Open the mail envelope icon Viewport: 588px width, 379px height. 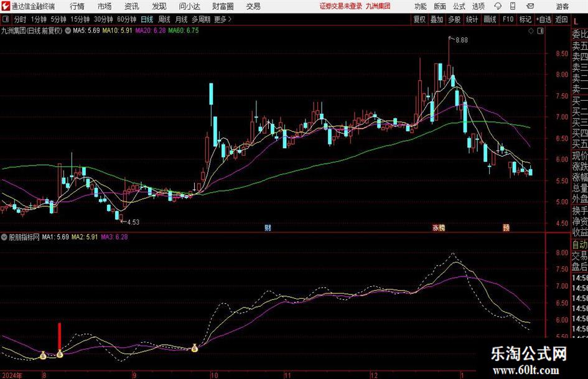[530, 6]
